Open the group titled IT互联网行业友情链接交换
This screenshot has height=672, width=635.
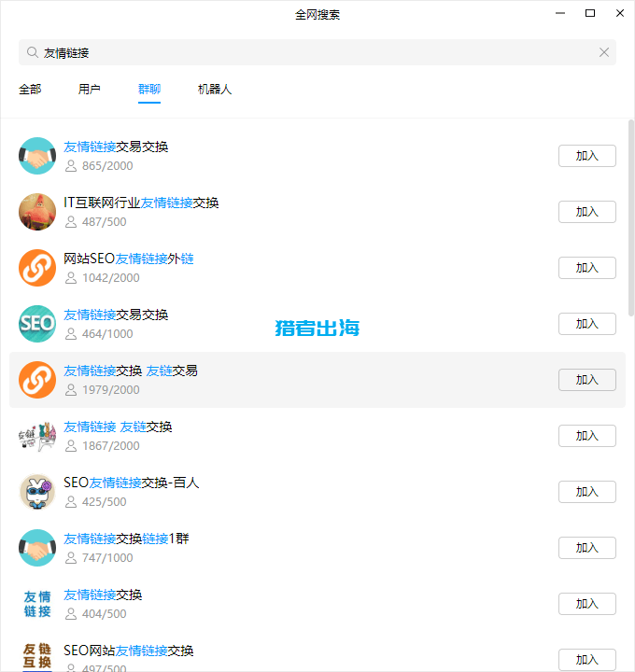(141, 203)
